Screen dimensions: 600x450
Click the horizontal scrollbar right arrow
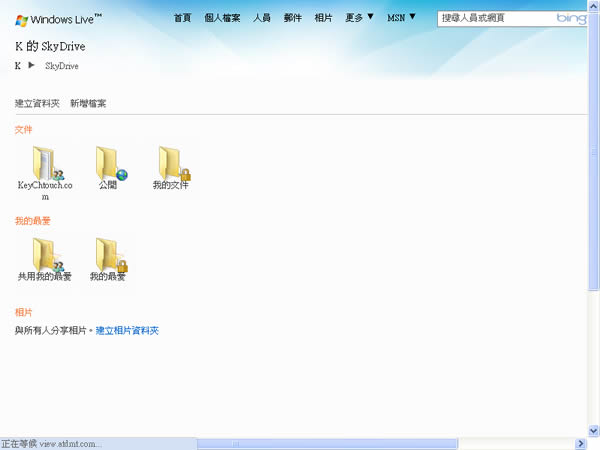click(x=580, y=443)
